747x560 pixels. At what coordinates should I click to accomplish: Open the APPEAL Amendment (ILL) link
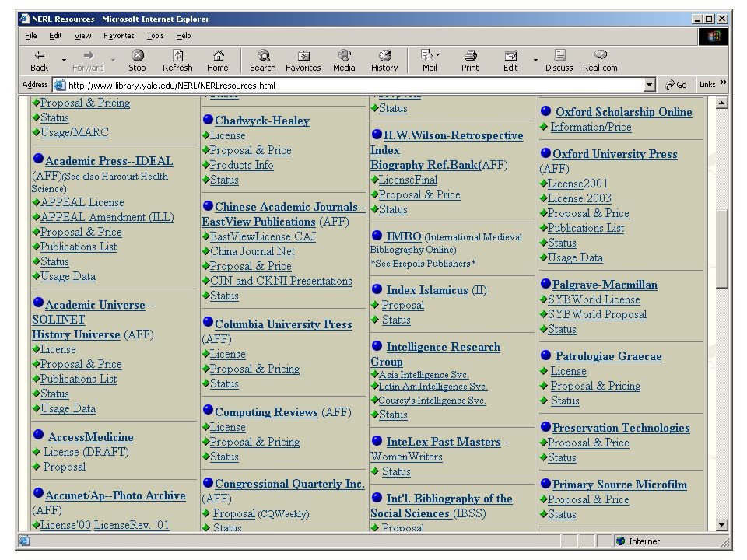pos(107,217)
